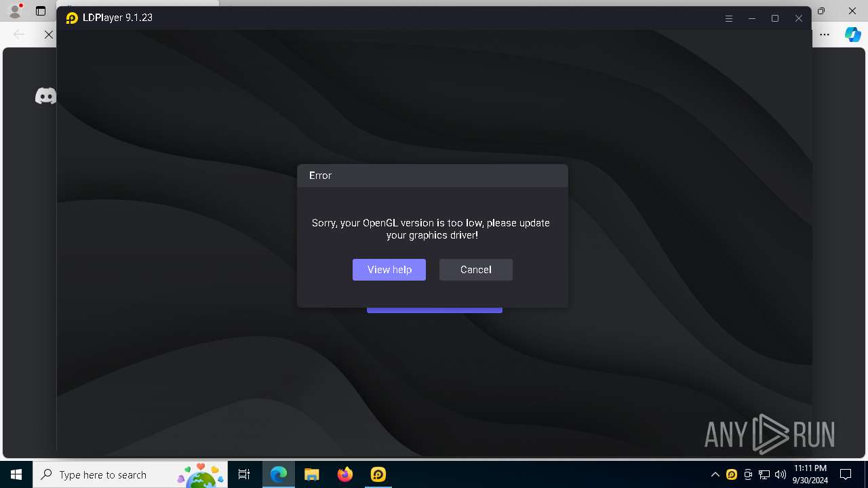Launch Firefox from the taskbar
The height and width of the screenshot is (488, 868).
(345, 474)
